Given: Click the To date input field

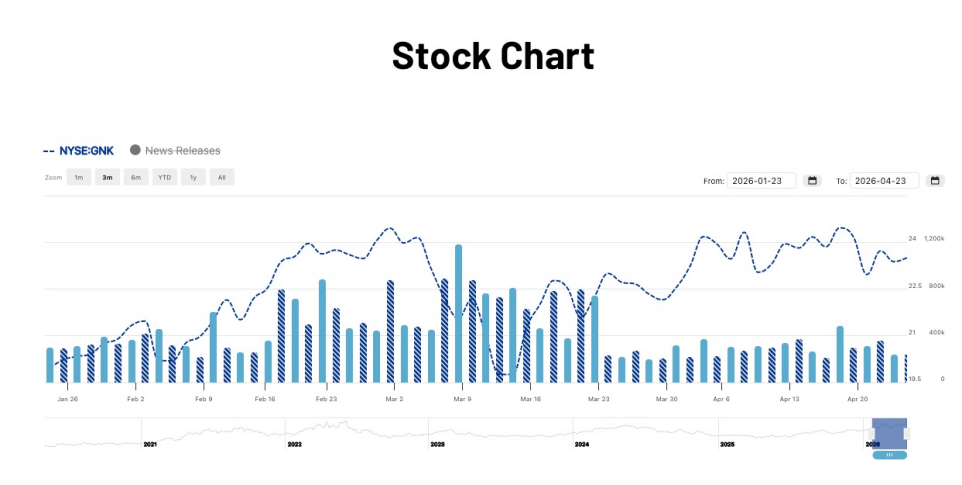Looking at the screenshot, I should pyautogui.click(x=883, y=181).
